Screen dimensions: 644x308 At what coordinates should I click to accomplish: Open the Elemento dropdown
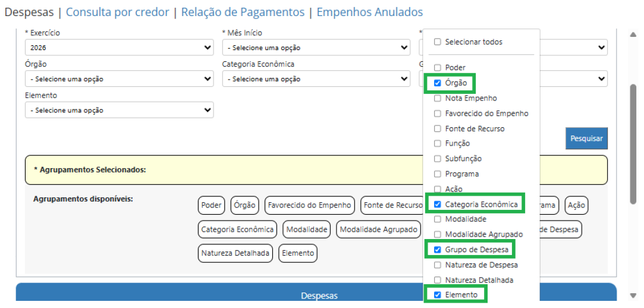119,110
